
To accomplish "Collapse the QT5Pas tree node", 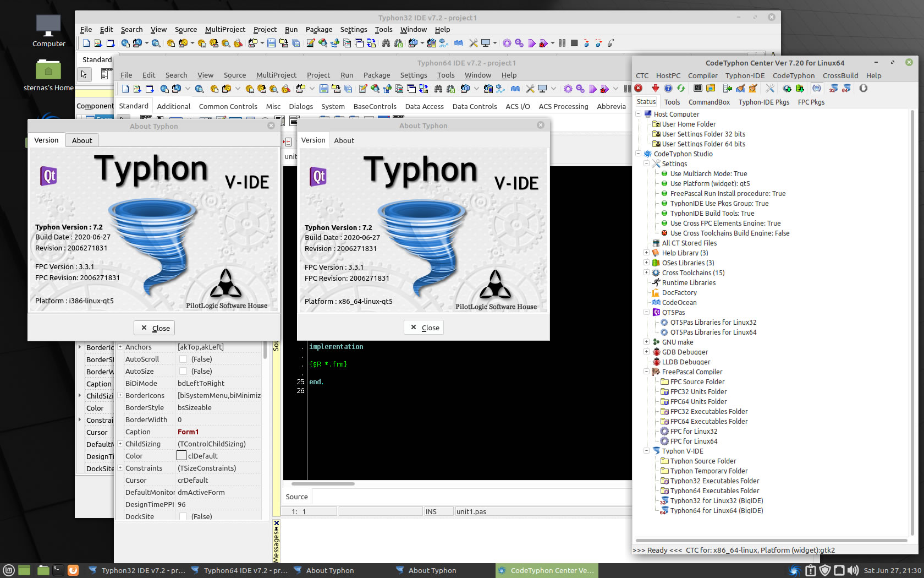I will point(647,312).
